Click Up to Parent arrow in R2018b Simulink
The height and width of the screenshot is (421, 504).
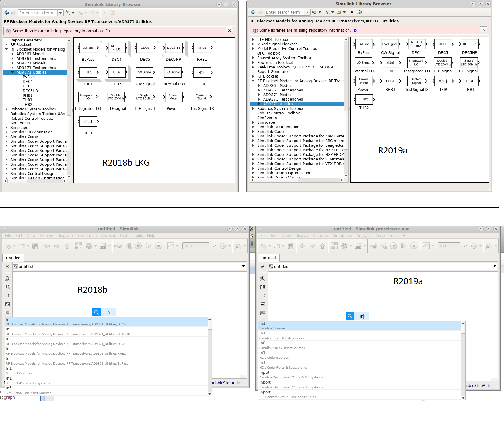point(67,246)
